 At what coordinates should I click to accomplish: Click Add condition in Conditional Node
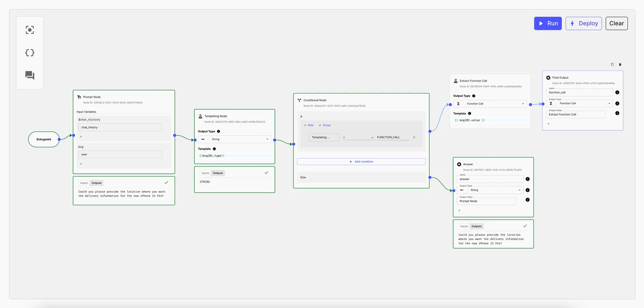click(361, 162)
